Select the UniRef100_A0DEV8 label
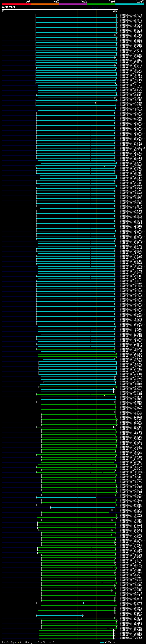Screen dimensions: 146x644 [x=131, y=397]
